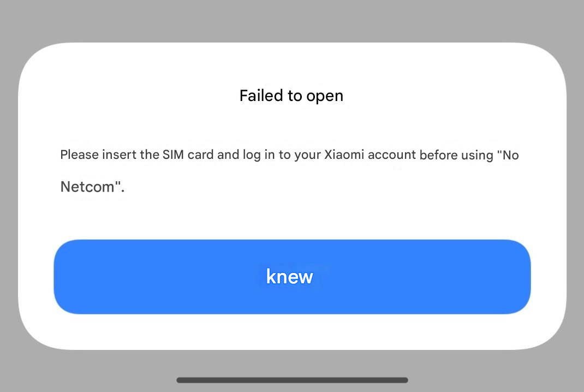Dismiss dialog via dimmed backdrop above it
The height and width of the screenshot is (392, 584).
(292, 21)
